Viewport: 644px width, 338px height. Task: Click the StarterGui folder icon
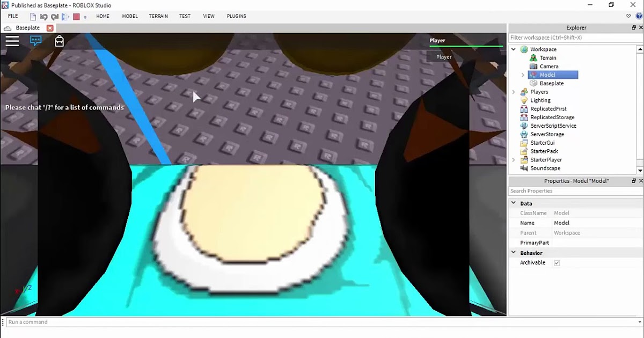524,143
